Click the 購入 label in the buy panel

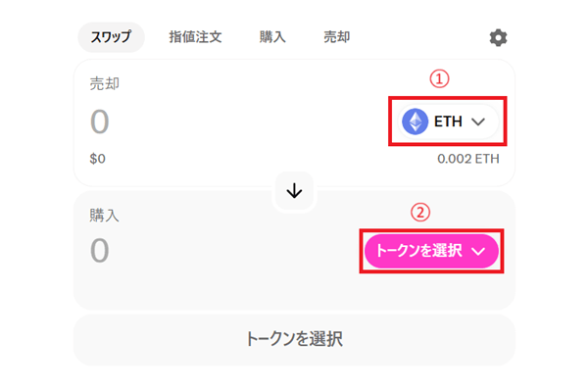[x=104, y=216]
